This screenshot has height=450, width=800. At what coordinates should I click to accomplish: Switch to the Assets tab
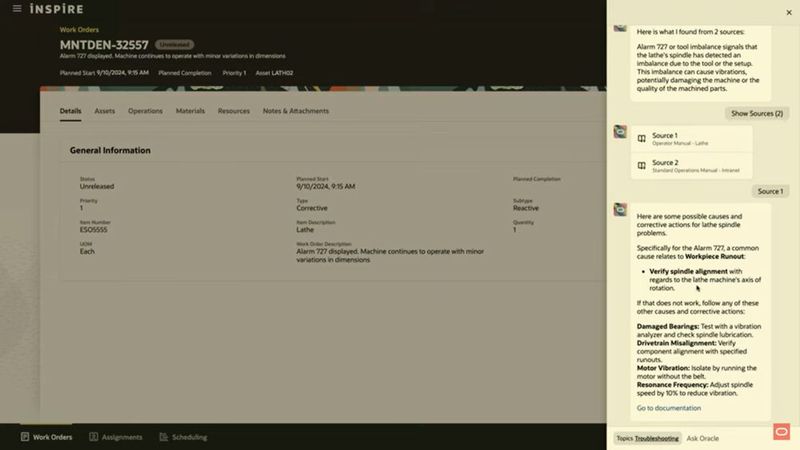(x=105, y=111)
